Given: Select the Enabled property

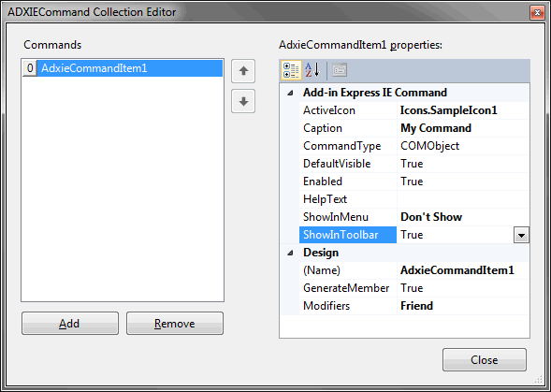Looking at the screenshot, I should 348,181.
